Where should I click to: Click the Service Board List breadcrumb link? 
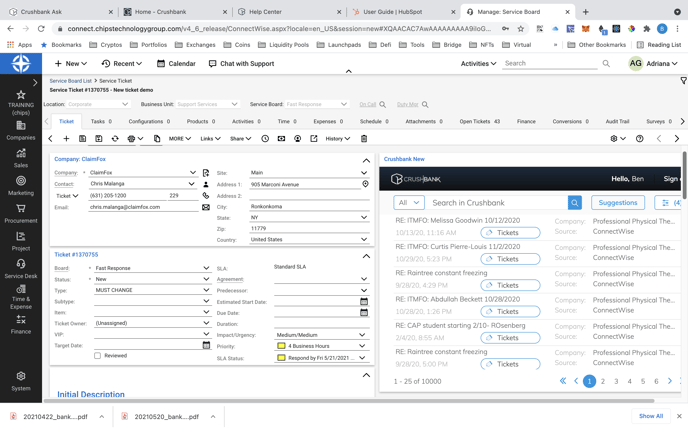click(x=70, y=81)
